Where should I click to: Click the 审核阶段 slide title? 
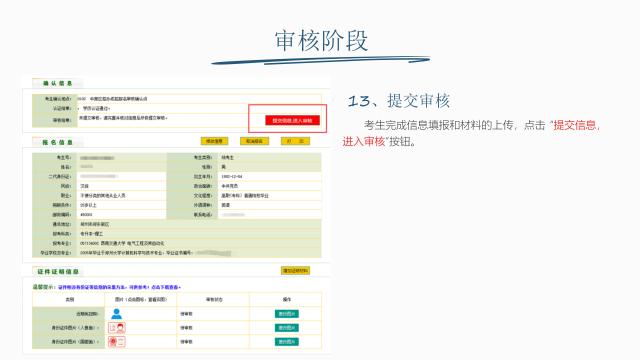coord(321,41)
